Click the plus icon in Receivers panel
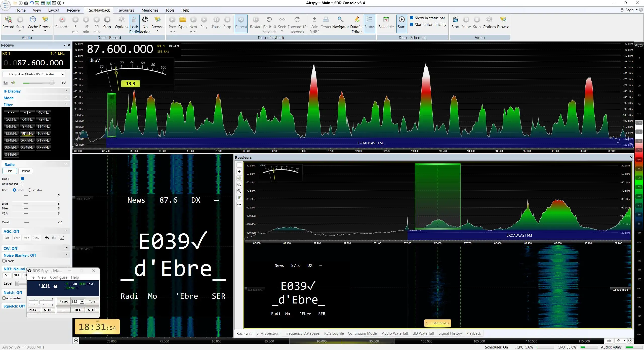This screenshot has width=644, height=350. tap(239, 172)
